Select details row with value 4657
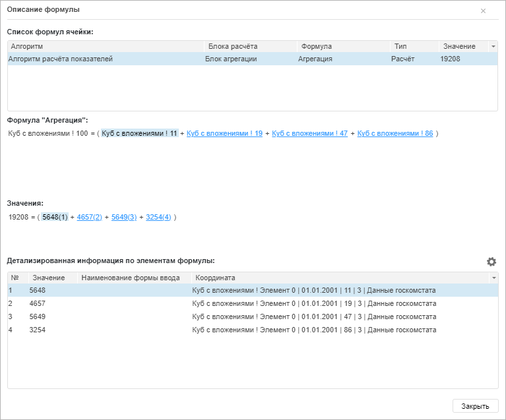 click(x=251, y=303)
